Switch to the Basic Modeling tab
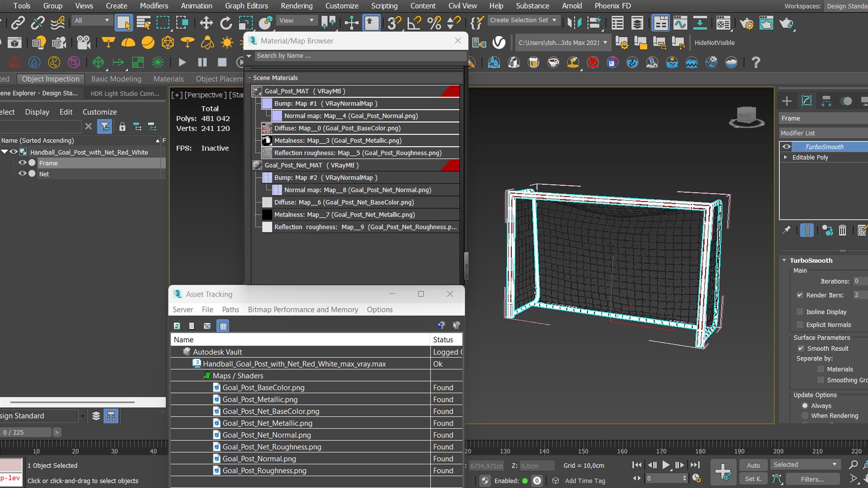This screenshot has width=868, height=488. pos(116,79)
